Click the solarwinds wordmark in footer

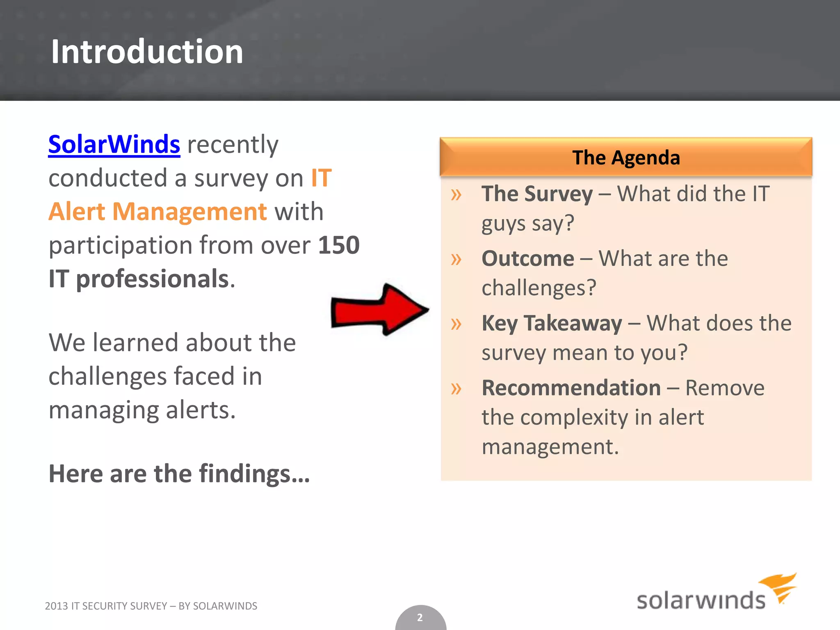701,600
